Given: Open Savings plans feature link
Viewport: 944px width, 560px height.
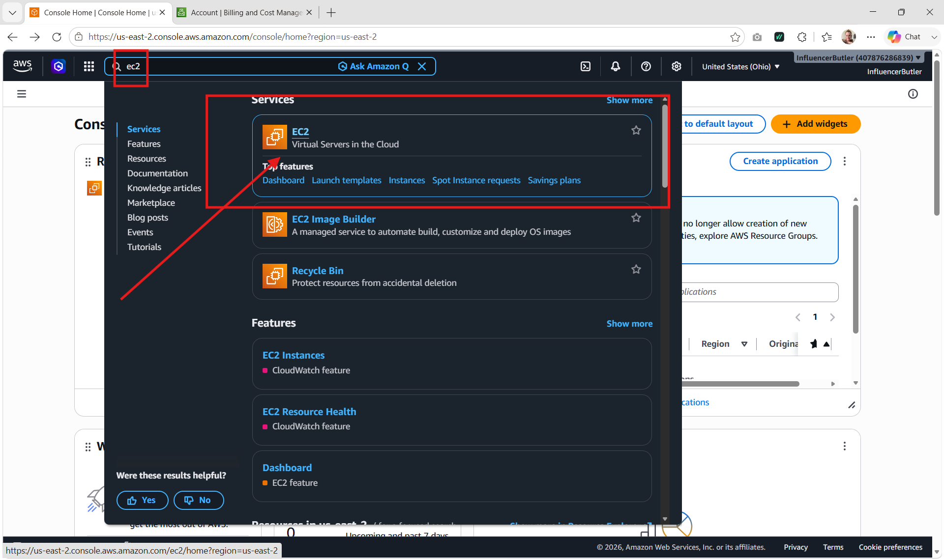Looking at the screenshot, I should point(554,180).
